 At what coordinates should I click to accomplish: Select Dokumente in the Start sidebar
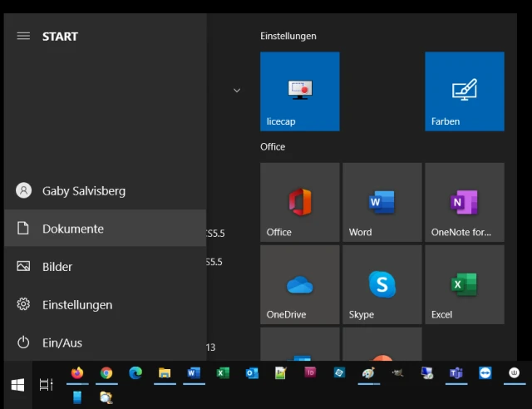[73, 229]
